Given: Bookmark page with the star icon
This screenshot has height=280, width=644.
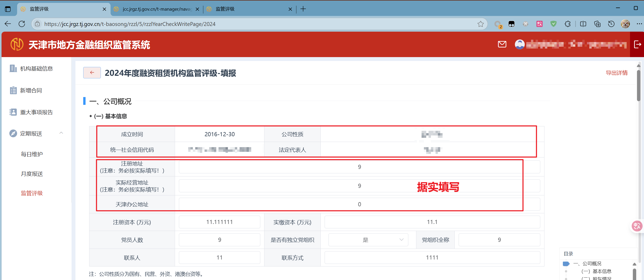Looking at the screenshot, I should coord(480,24).
